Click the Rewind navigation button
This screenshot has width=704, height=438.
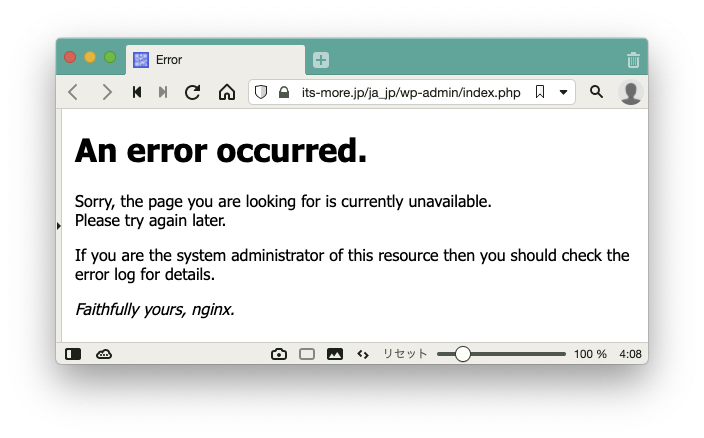(x=137, y=92)
